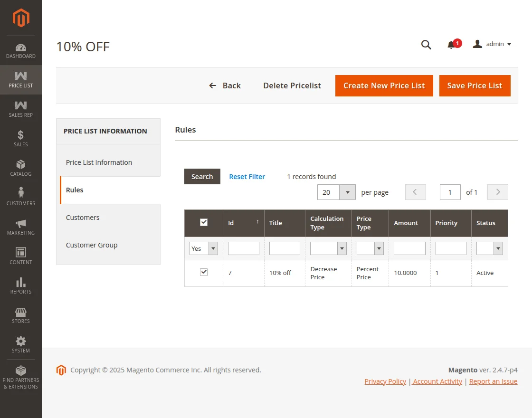
Task: Click the Title filter input field
Action: point(285,248)
